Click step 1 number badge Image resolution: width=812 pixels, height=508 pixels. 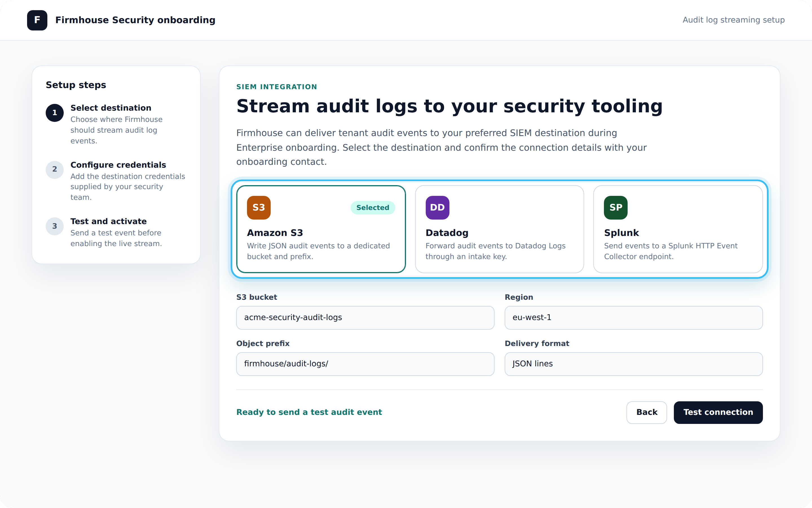tap(55, 113)
